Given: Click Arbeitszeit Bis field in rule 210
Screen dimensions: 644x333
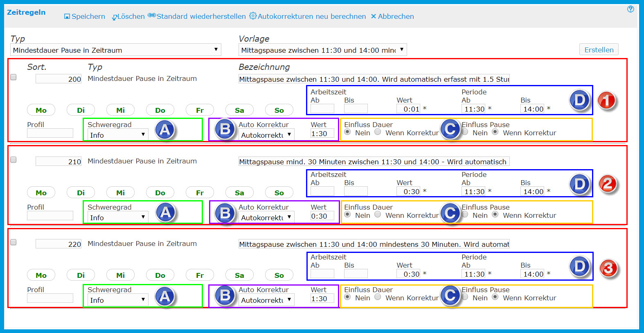Looking at the screenshot, I should (x=356, y=191).
